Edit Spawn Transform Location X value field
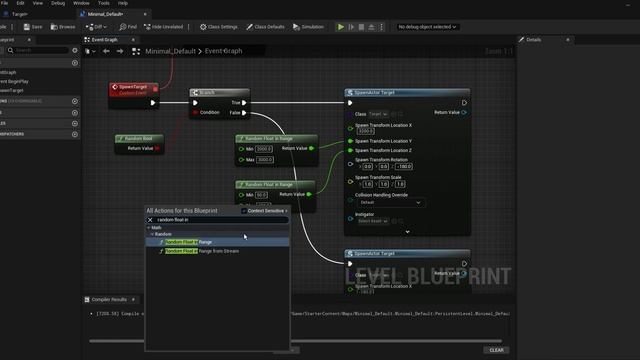 coord(366,131)
